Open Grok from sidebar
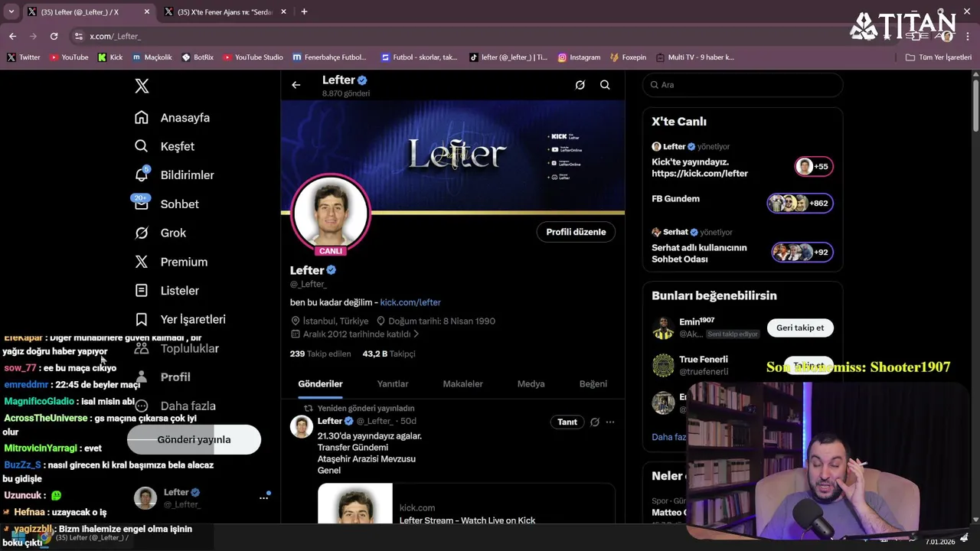The width and height of the screenshot is (980, 551). (160, 233)
